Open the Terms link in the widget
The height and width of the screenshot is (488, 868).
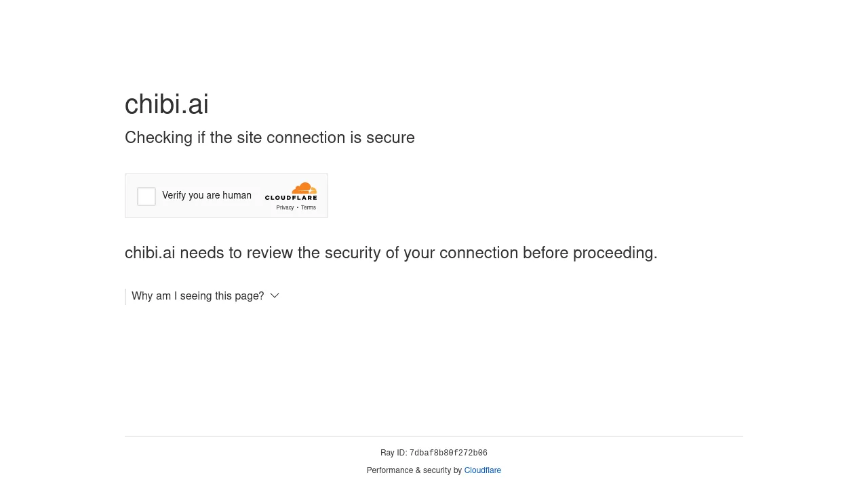coord(309,207)
